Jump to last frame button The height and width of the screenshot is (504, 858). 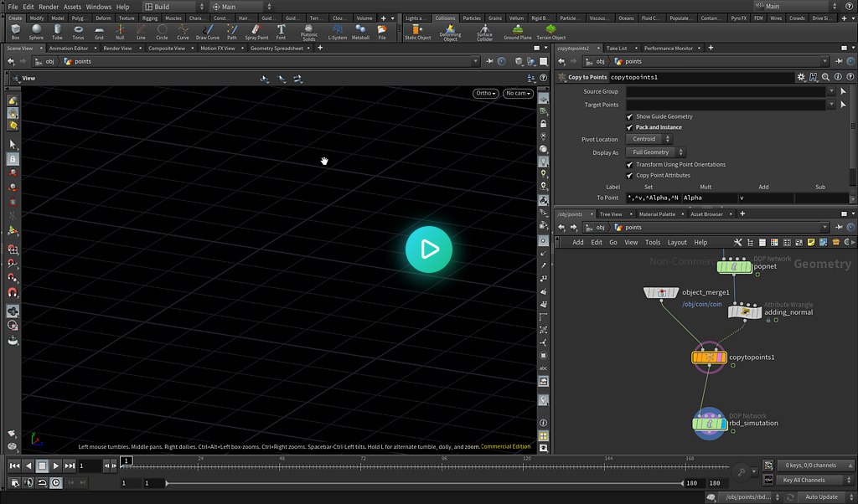tap(70, 465)
